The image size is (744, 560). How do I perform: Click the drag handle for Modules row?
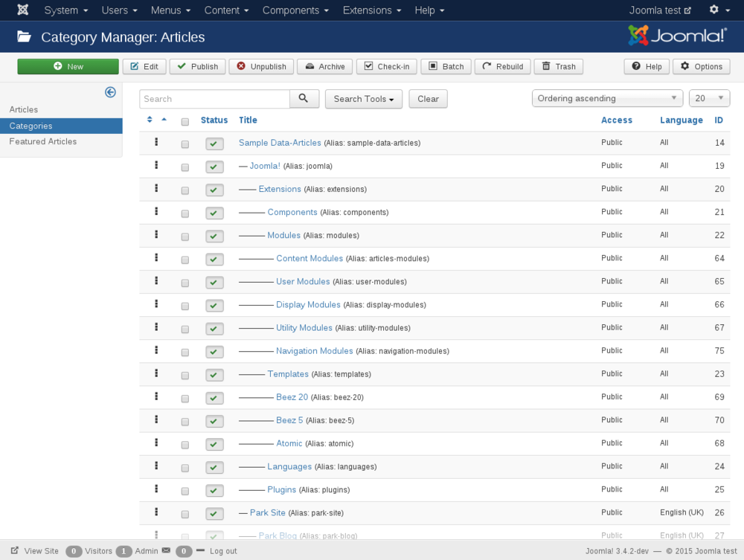[x=156, y=235]
